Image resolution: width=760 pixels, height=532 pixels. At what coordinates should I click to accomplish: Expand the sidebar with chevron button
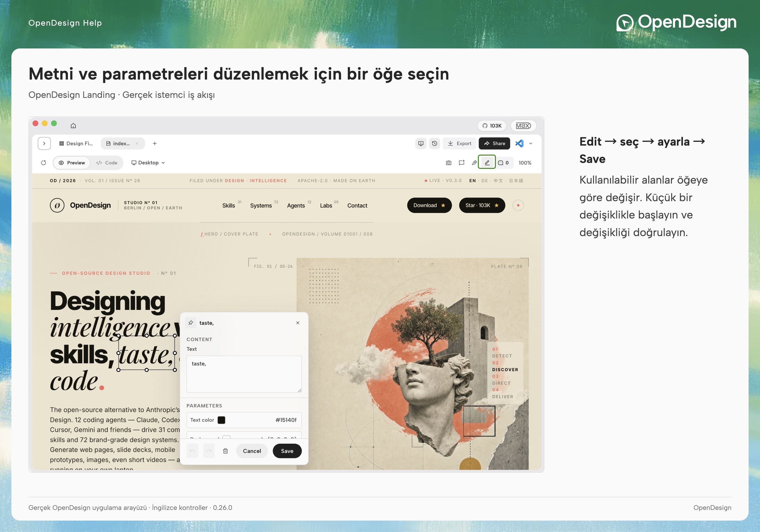(x=44, y=143)
